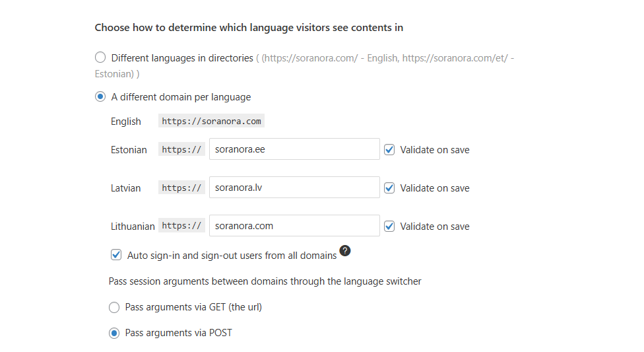Click the English https://soranora.com code label
This screenshot has height=352, width=644.
coord(212,121)
